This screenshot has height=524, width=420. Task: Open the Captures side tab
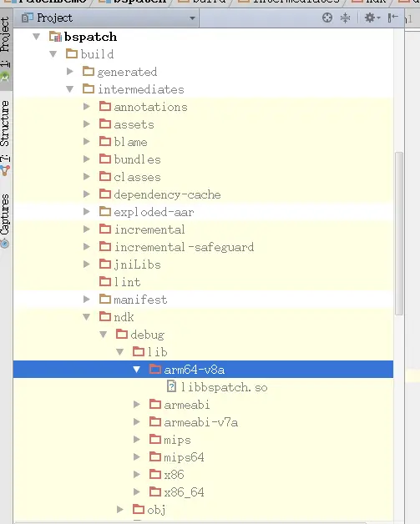pyautogui.click(x=6, y=220)
